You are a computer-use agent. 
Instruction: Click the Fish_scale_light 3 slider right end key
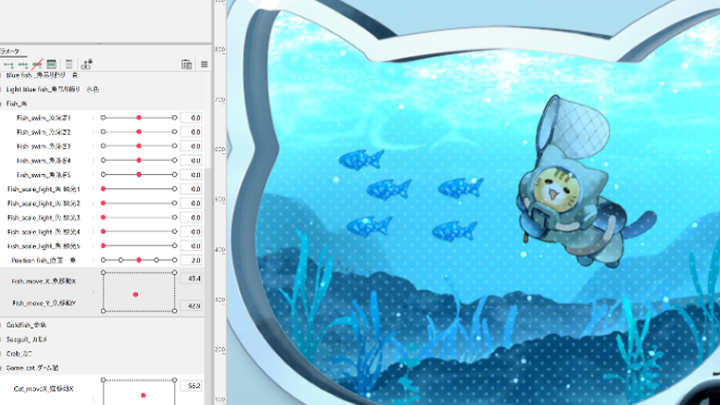coord(174,217)
